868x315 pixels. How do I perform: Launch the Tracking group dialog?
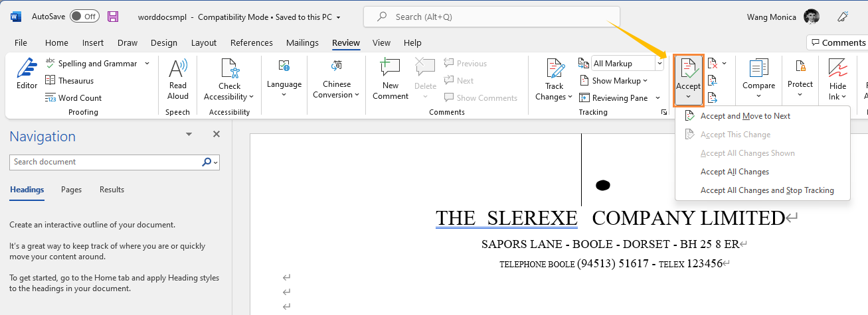[x=663, y=113]
